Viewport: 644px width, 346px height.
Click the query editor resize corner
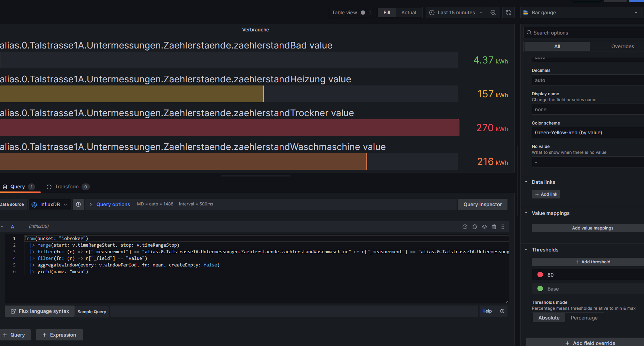(507, 301)
